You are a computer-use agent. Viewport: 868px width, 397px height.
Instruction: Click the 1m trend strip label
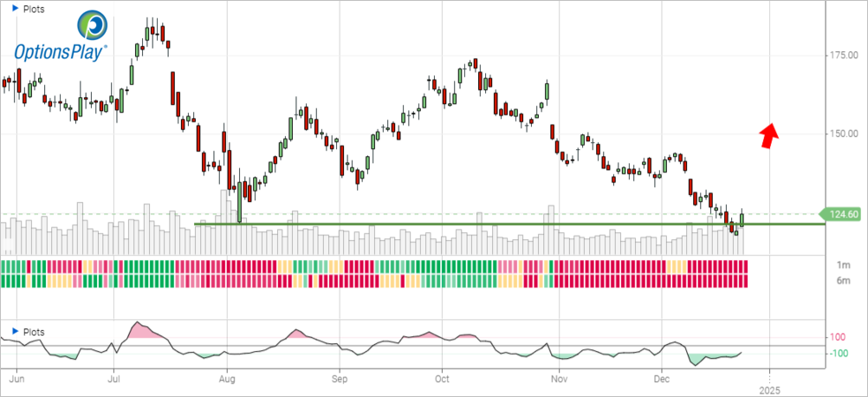click(x=843, y=264)
